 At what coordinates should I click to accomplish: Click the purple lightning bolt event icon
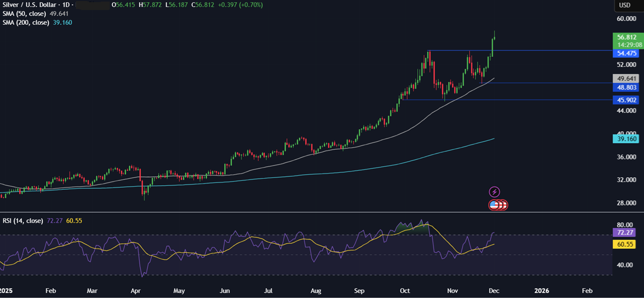pos(495,192)
